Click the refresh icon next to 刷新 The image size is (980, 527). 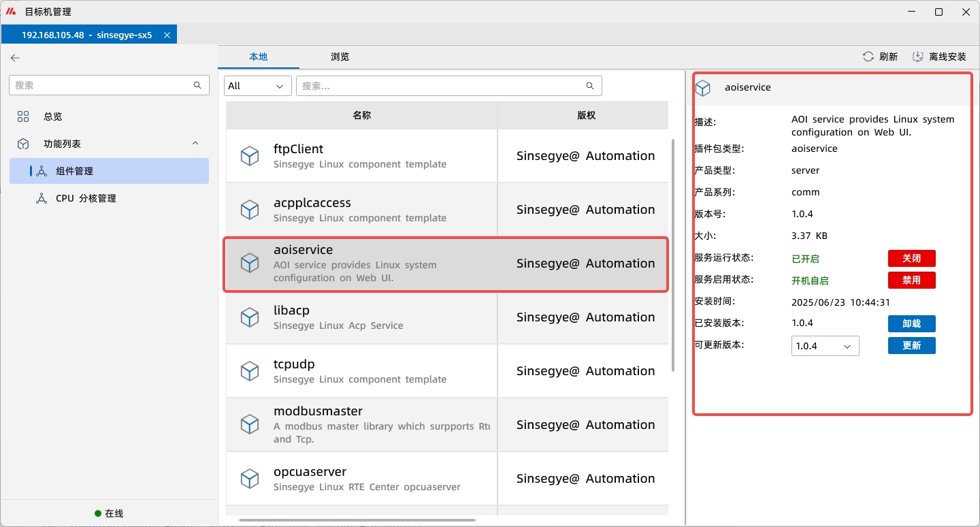click(868, 57)
